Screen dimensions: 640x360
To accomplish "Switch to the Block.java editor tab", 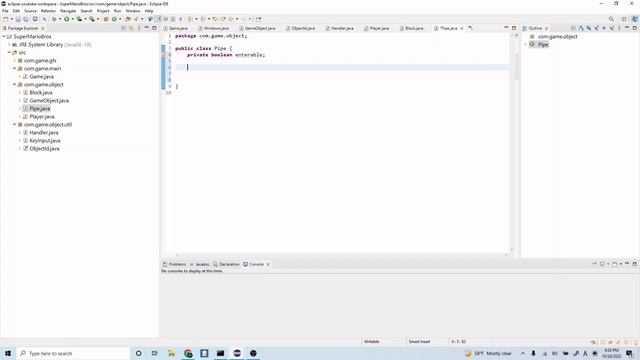I will [414, 28].
